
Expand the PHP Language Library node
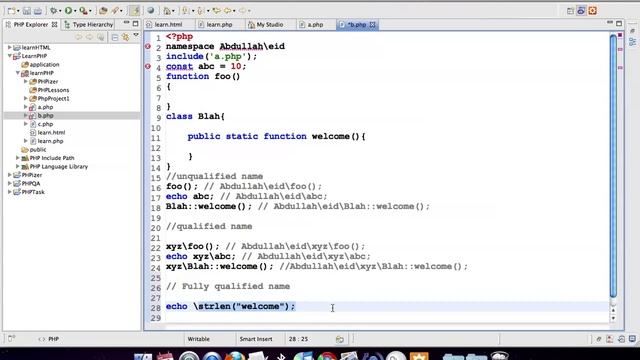(18, 166)
